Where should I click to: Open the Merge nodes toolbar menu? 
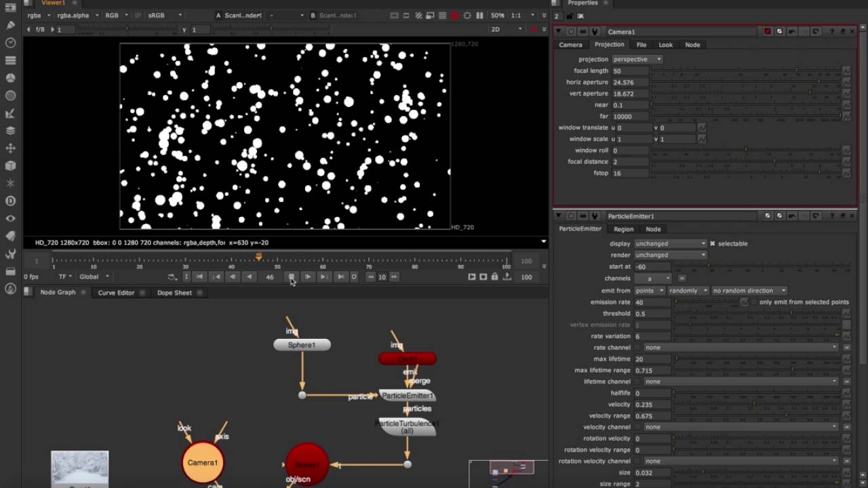click(x=10, y=131)
